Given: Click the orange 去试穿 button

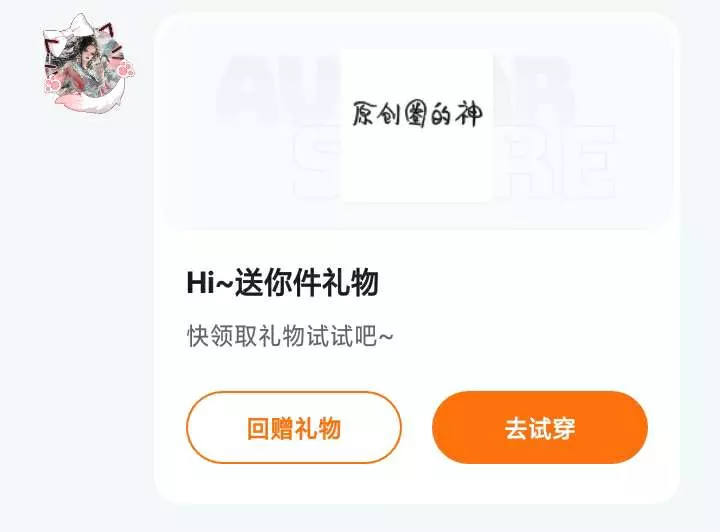Looking at the screenshot, I should [540, 427].
